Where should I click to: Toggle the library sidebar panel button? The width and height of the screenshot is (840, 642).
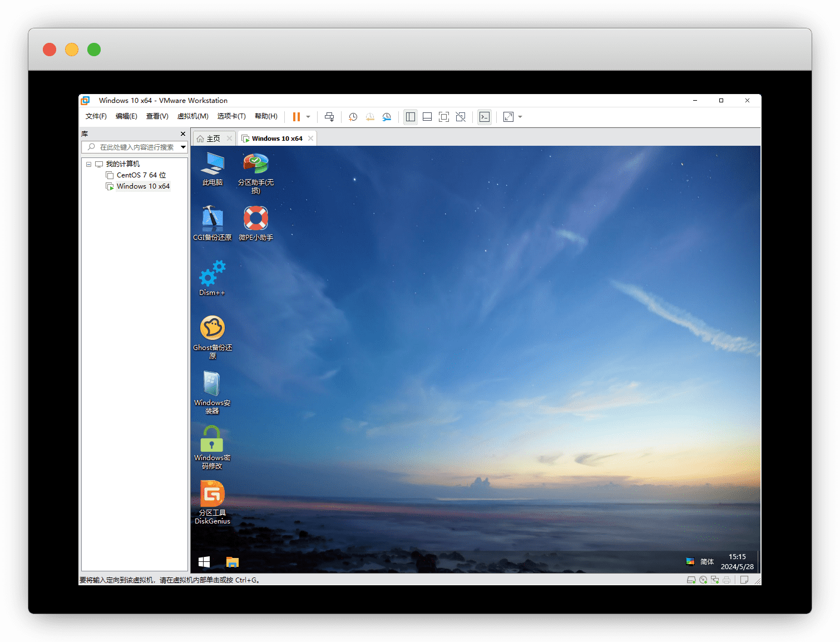click(411, 117)
